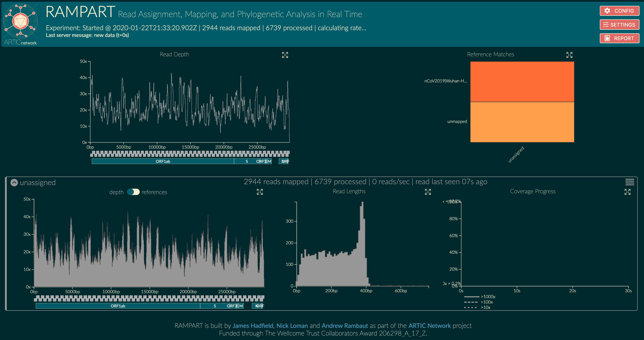Expand the Read Lengths histogram
The width and height of the screenshot is (644, 340).
coord(428,192)
